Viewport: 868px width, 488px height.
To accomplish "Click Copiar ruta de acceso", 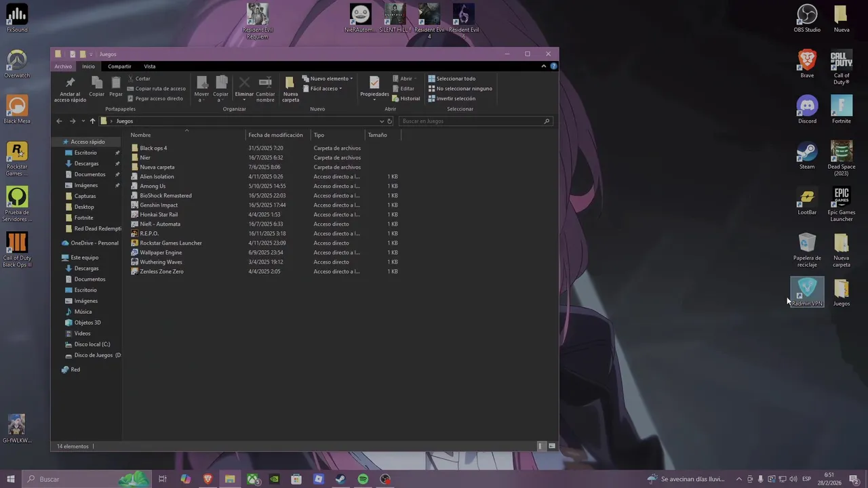I will (156, 89).
